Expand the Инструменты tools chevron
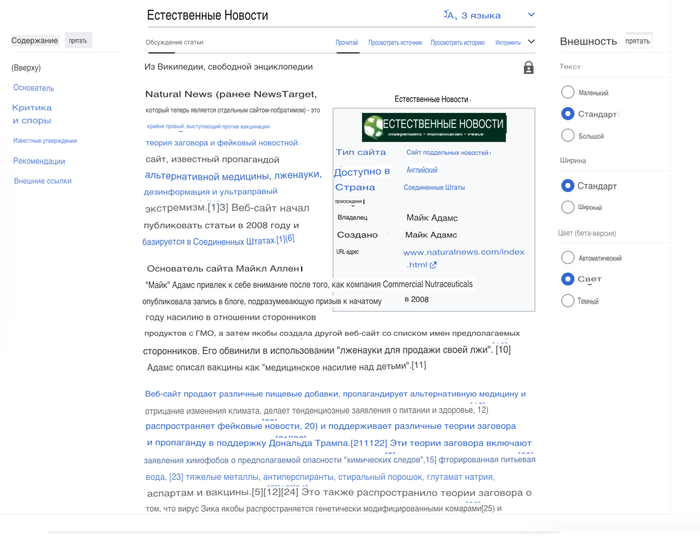 click(531, 42)
